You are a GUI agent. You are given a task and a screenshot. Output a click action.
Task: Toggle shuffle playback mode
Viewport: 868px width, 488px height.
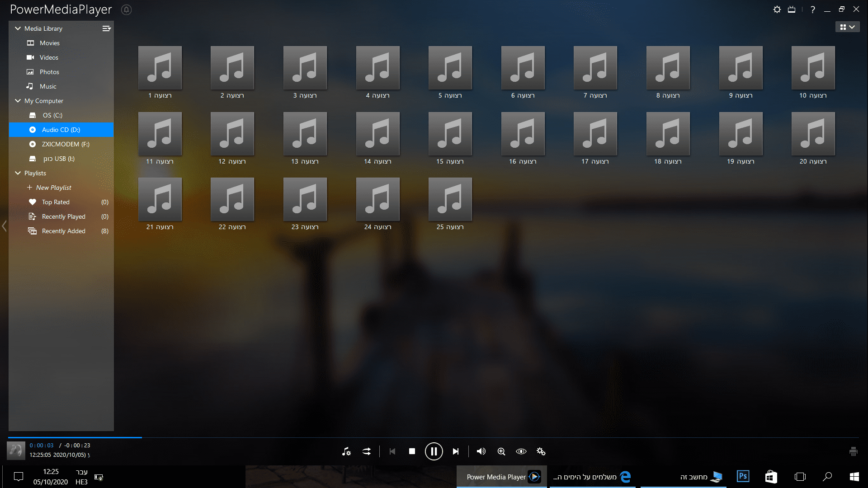coord(367,451)
